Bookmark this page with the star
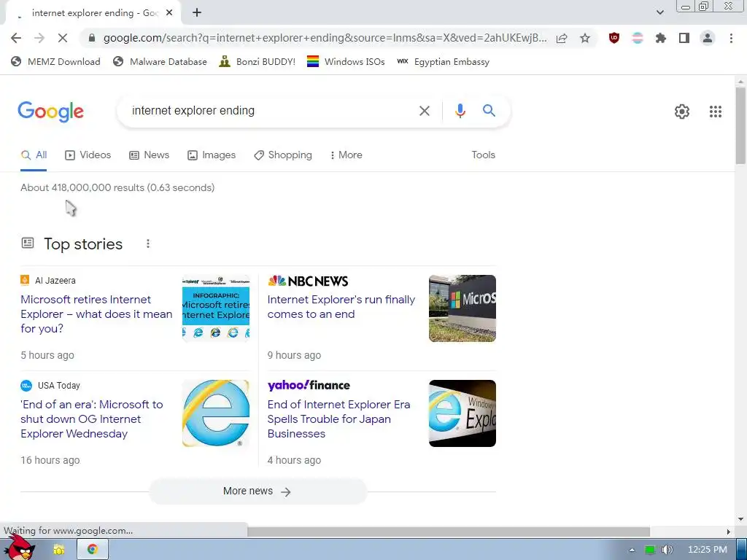 (x=585, y=38)
